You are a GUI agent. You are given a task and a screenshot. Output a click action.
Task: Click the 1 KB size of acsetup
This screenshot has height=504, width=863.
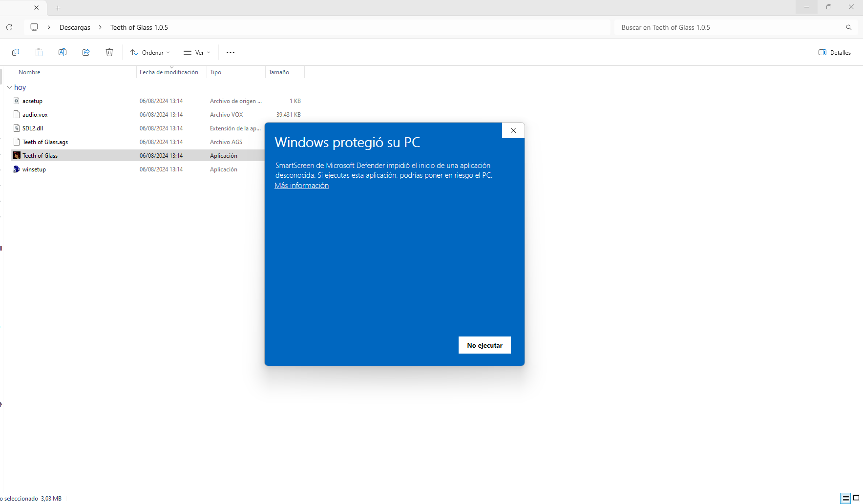click(x=295, y=101)
